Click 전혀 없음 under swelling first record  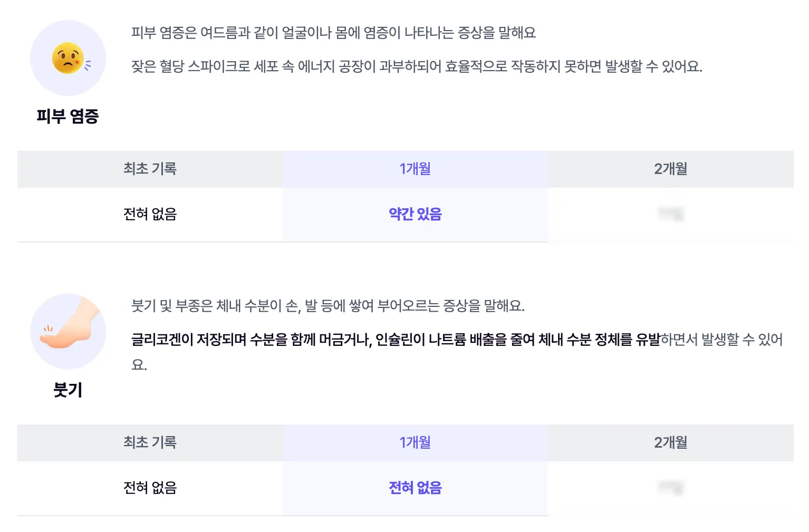[150, 488]
